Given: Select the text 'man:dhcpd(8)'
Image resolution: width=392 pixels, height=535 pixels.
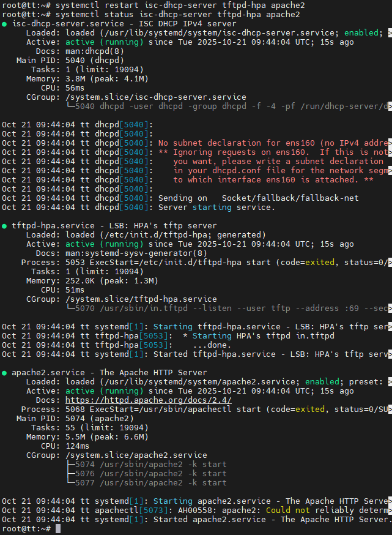Looking at the screenshot, I should pyautogui.click(x=94, y=51).
